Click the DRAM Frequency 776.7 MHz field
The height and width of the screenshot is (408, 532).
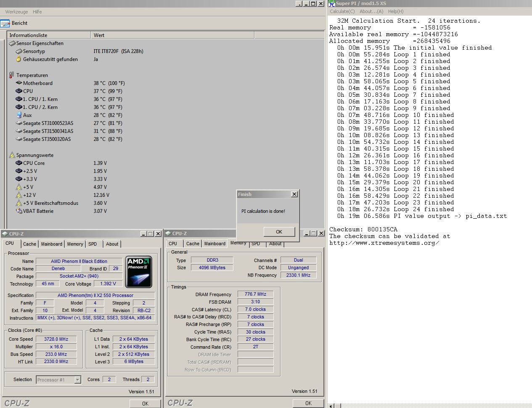[x=256, y=294]
